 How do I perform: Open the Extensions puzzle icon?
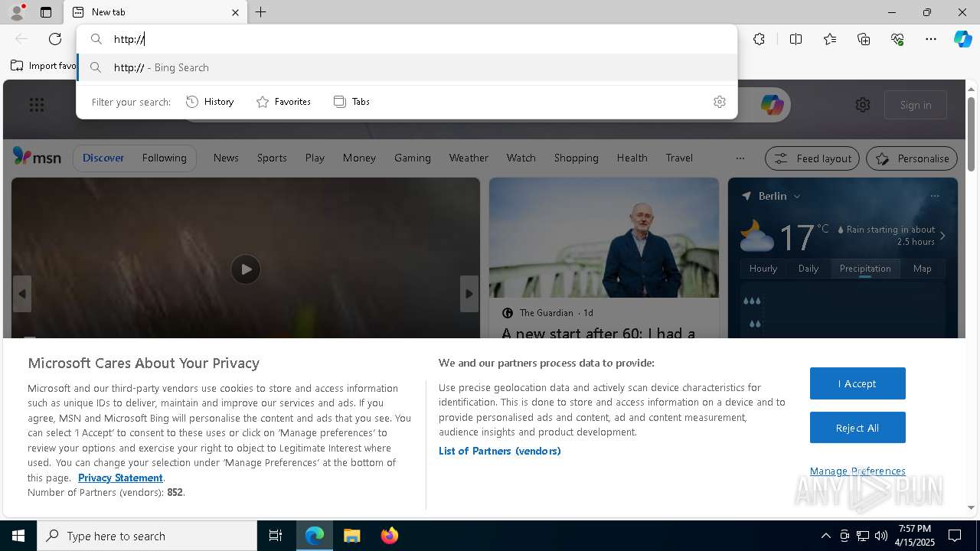(x=759, y=39)
